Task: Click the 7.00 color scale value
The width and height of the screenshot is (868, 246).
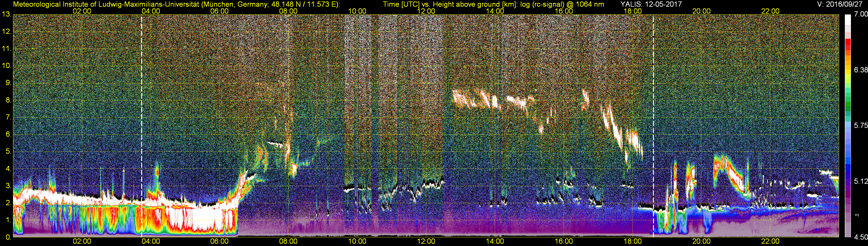Action: click(860, 14)
